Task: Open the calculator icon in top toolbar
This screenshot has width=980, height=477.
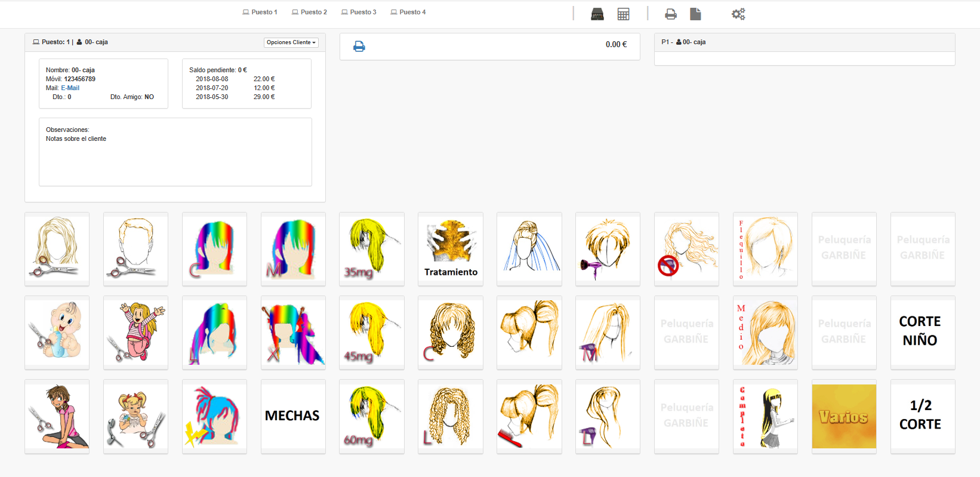Action: pos(623,14)
